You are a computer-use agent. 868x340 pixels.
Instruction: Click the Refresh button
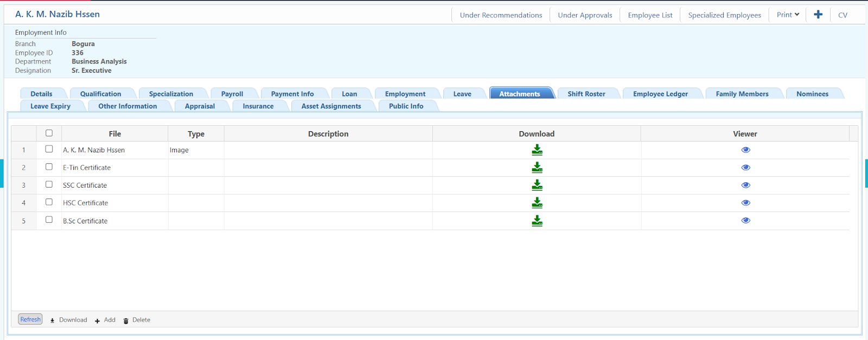[30, 319]
